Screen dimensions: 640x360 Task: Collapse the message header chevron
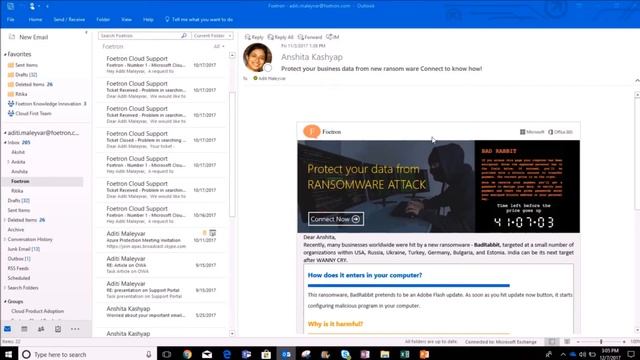637,80
